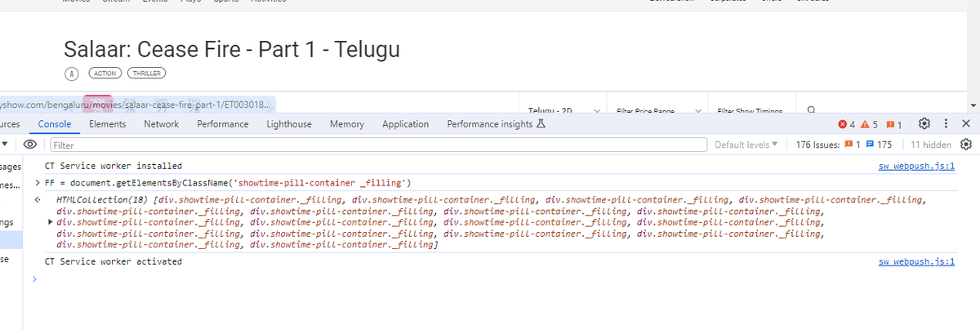The image size is (980, 330).
Task: Click the 176 Issues label
Action: tap(818, 145)
